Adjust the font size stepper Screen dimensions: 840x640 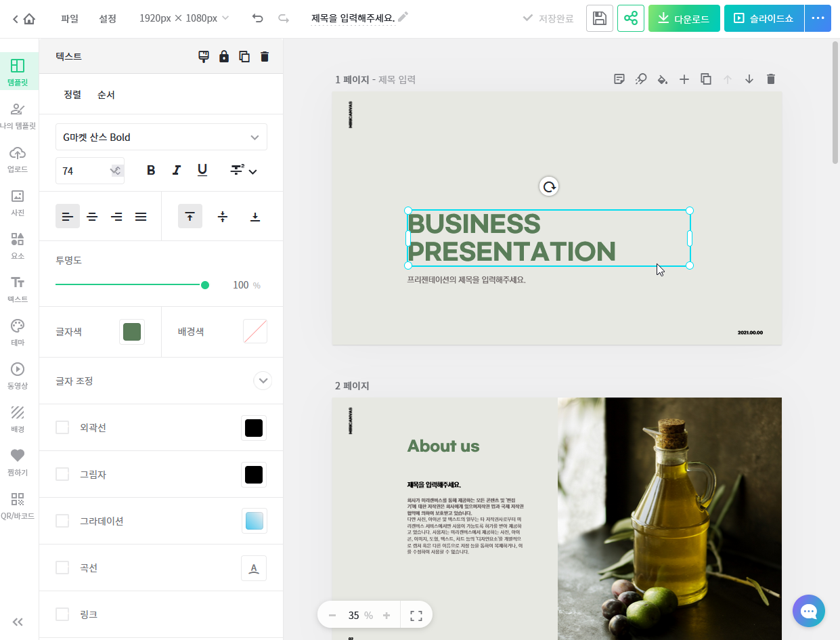point(116,171)
